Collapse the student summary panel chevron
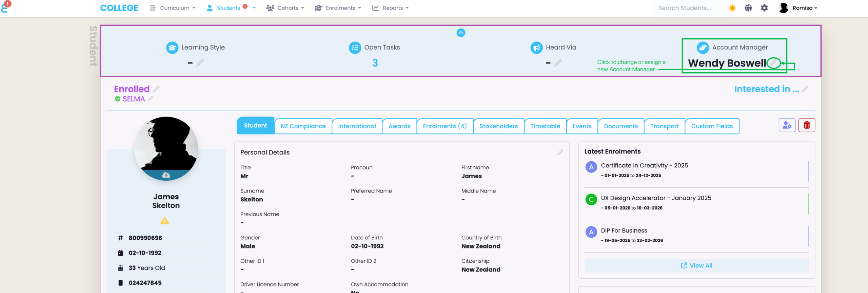The image size is (868, 293). coord(461,33)
